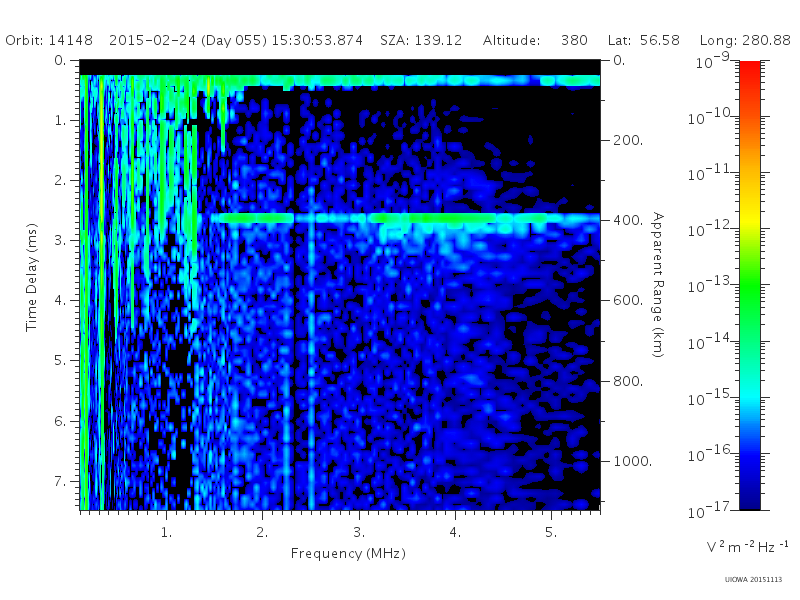Click the 200. apparent range tick label
The height and width of the screenshot is (600, 800).
coord(628,140)
